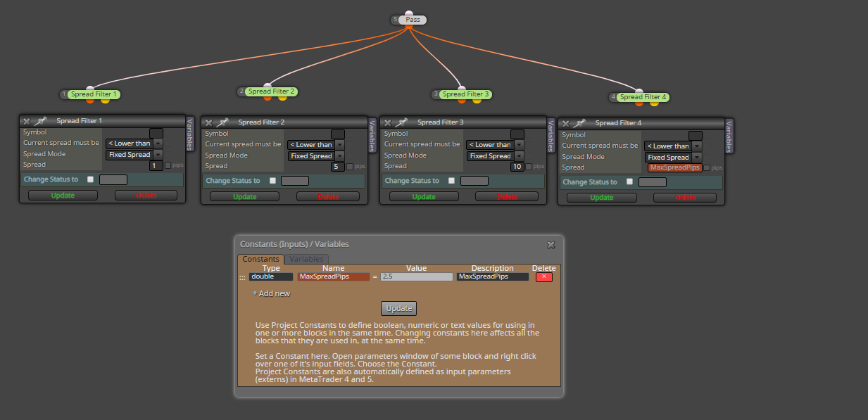Viewport: 868px width, 420px height.
Task: Open 'Fixed Spread' dropdown in Spread Filter 1
Action: [134, 155]
